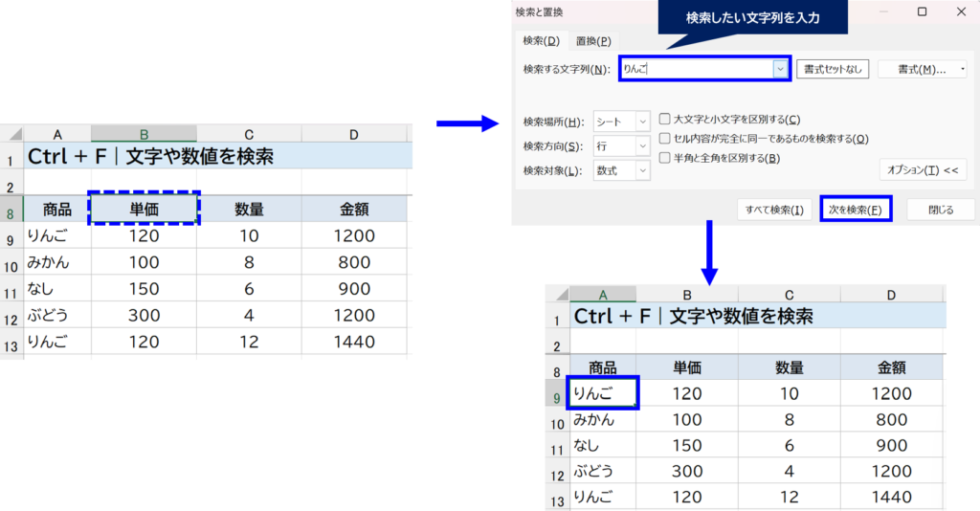Click the 次を検索(F) button
The width and height of the screenshot is (980, 511).
(x=855, y=210)
